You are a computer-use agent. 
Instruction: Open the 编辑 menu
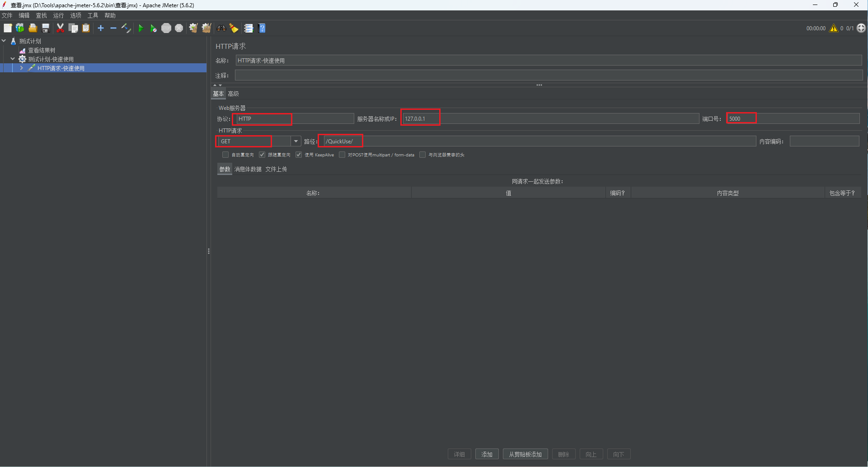tap(24, 15)
